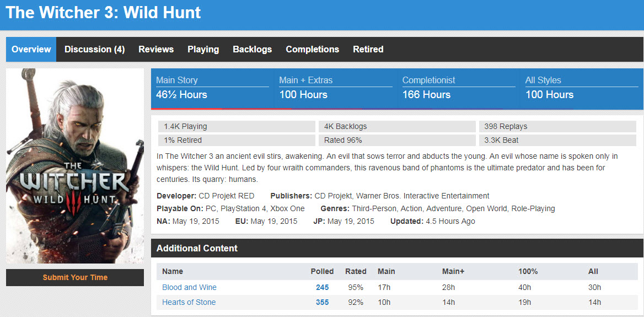The height and width of the screenshot is (317, 644).
Task: Open the Blood and Wine link
Action: click(189, 287)
